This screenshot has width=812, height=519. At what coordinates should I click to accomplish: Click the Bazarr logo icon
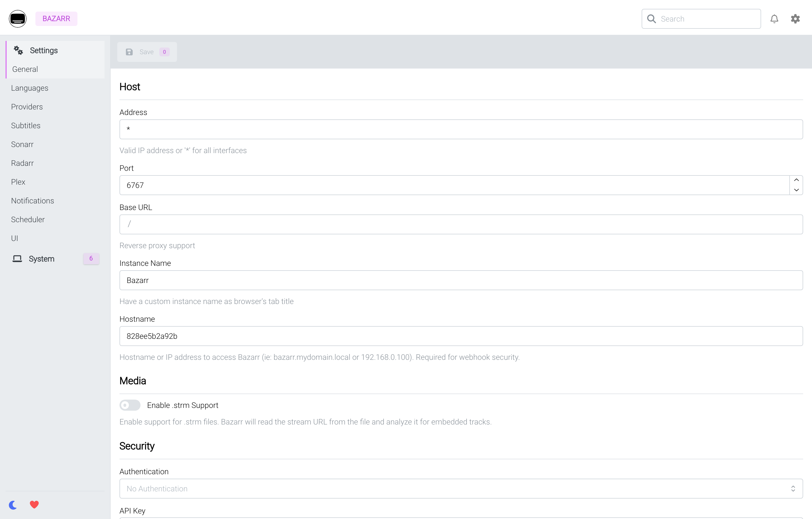coord(17,19)
